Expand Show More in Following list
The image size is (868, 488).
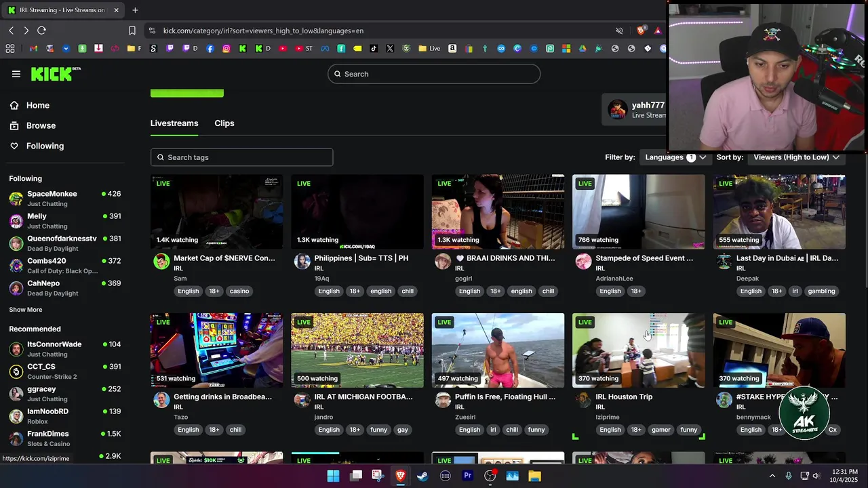26,310
